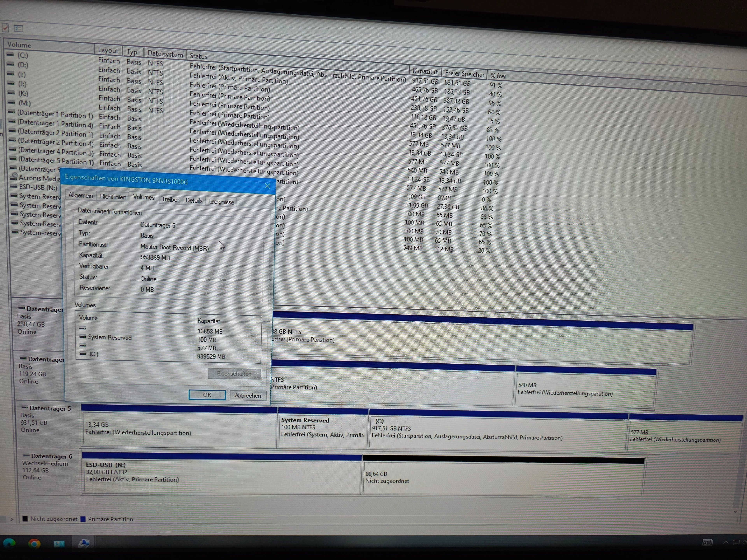The width and height of the screenshot is (747, 560).
Task: Click the red checkmark toolbar icon
Action: (5, 28)
